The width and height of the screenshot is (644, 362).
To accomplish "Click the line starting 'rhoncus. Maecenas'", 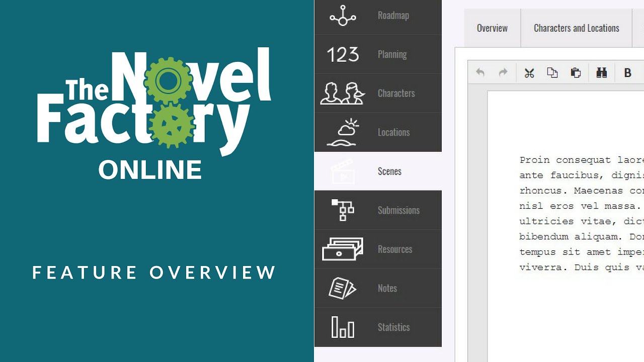I will tap(582, 191).
